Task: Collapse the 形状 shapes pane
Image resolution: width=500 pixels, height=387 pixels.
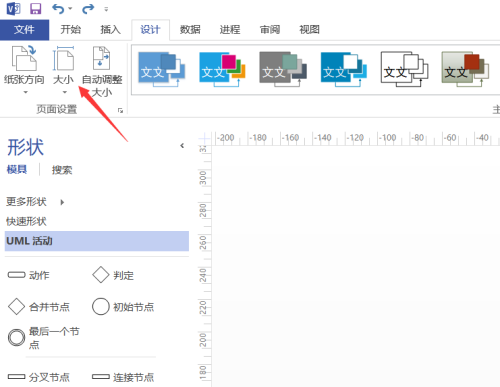Action: (182, 146)
